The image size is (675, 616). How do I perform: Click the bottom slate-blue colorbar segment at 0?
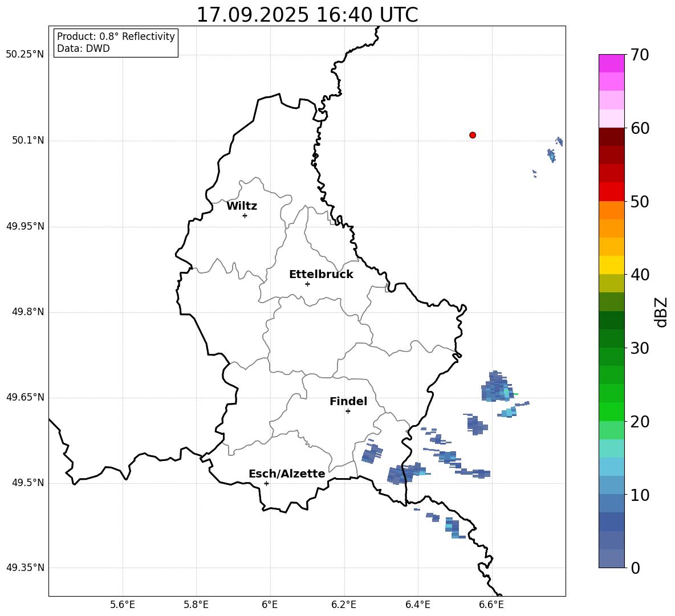pyautogui.click(x=611, y=558)
